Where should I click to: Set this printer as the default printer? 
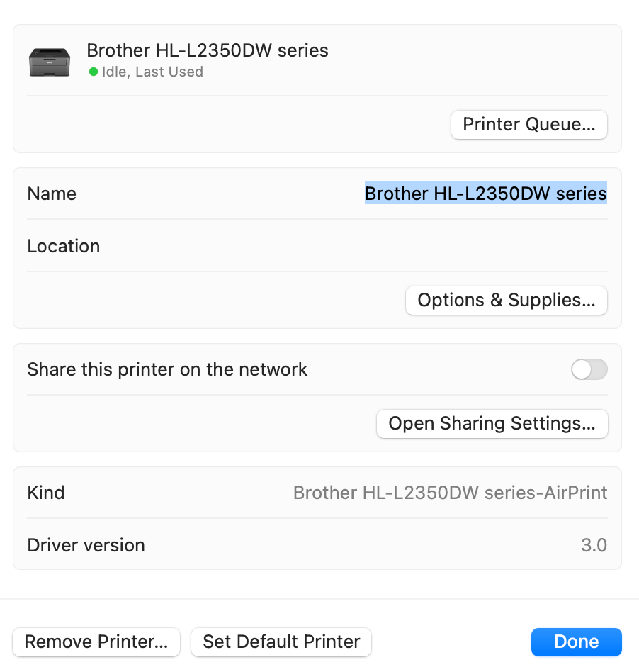pyautogui.click(x=281, y=642)
